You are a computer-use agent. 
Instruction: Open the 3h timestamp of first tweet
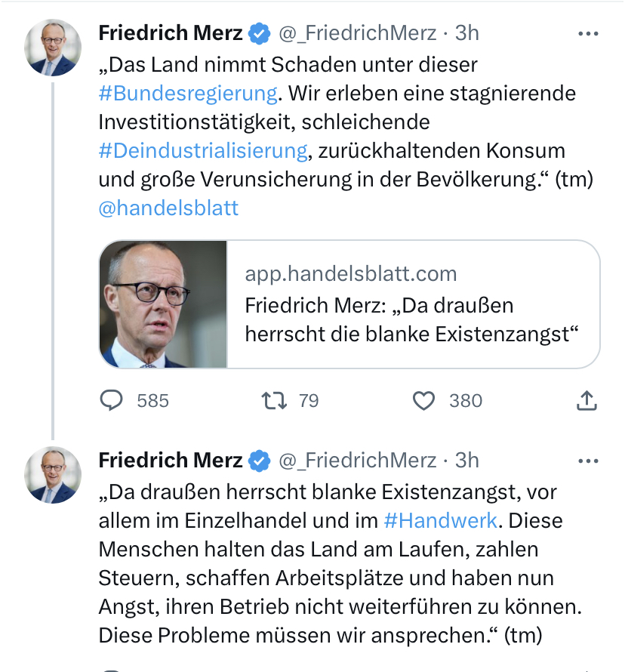click(x=467, y=33)
